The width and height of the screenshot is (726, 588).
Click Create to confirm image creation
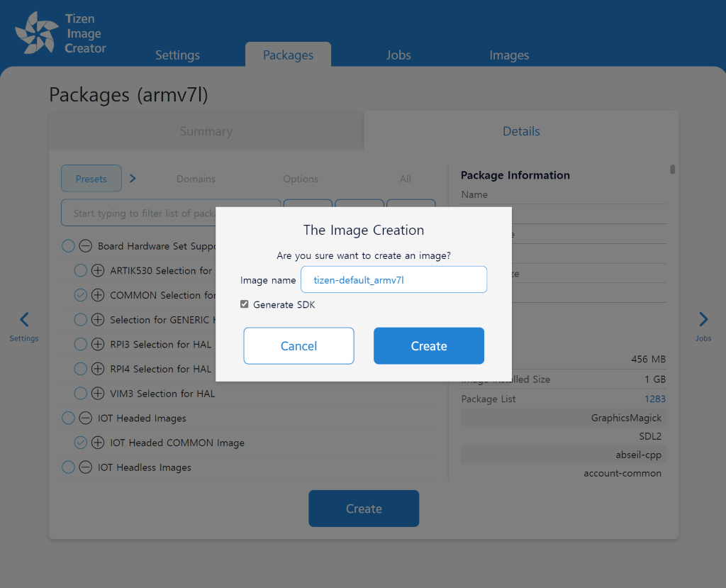pos(428,345)
